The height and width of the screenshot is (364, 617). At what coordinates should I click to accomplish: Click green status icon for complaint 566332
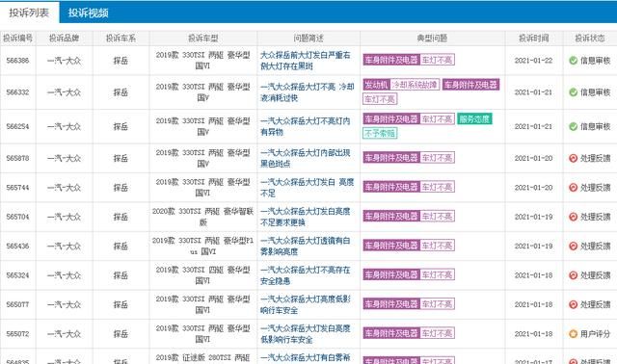573,92
